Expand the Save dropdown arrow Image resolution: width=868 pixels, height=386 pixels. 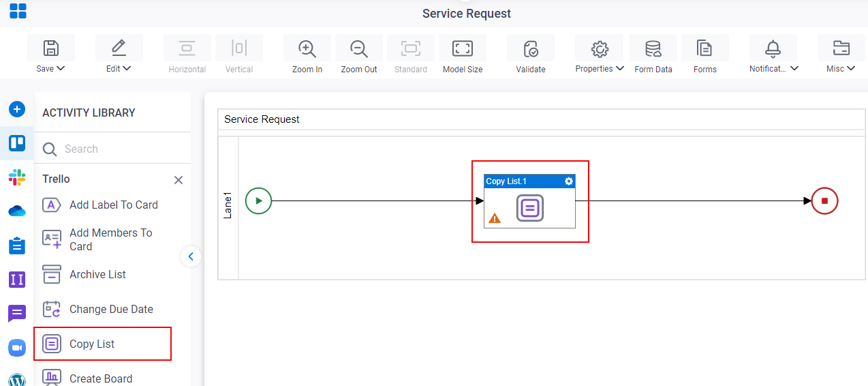tap(61, 68)
